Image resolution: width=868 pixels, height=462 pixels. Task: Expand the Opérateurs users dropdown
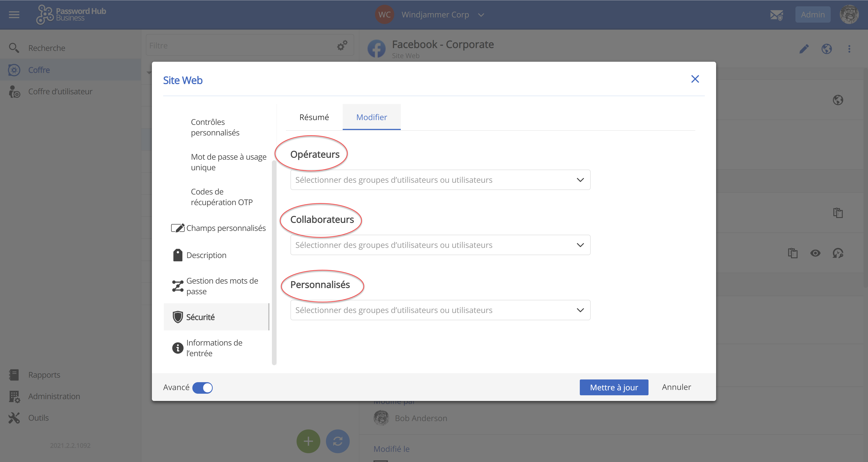440,180
